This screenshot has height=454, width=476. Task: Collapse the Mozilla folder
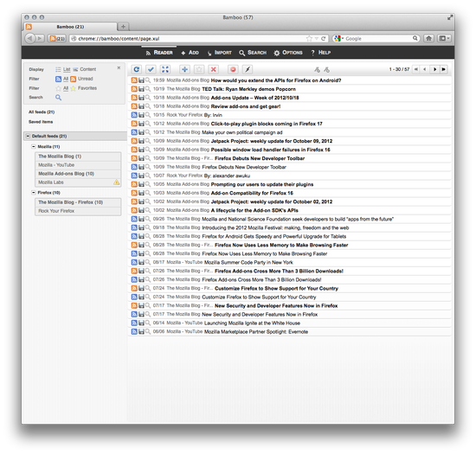[34, 146]
